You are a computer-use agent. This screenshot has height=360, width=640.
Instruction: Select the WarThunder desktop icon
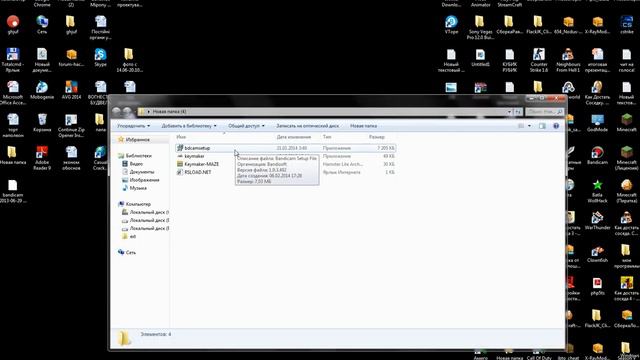tap(598, 220)
